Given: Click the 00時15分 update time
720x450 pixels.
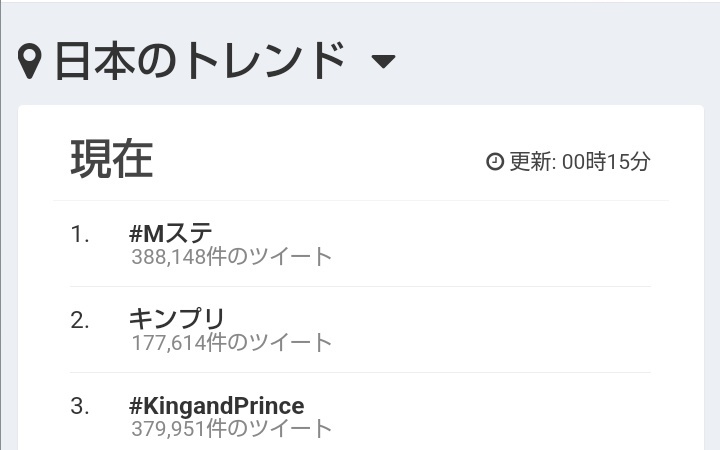Looking at the screenshot, I should 607,161.
